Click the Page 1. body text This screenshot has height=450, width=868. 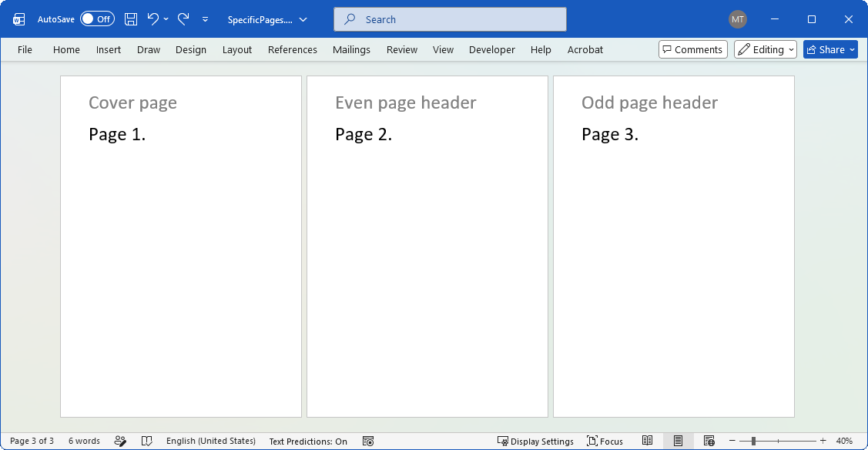coord(117,135)
